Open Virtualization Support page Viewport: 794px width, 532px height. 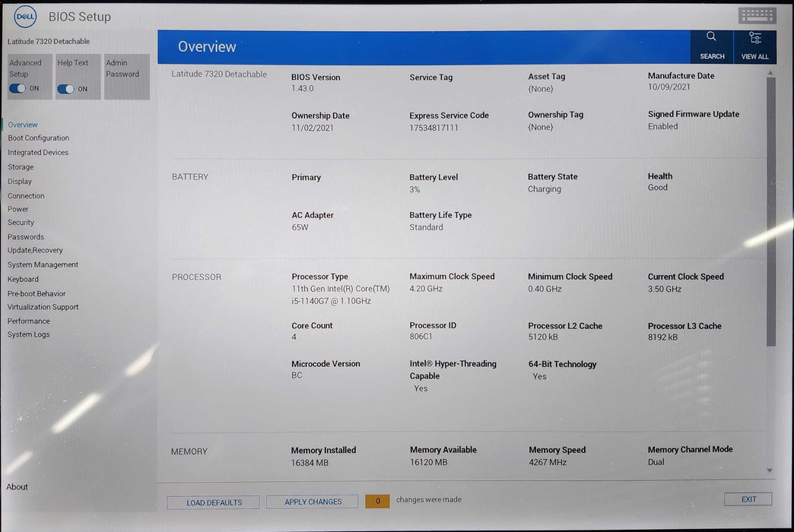tap(43, 307)
